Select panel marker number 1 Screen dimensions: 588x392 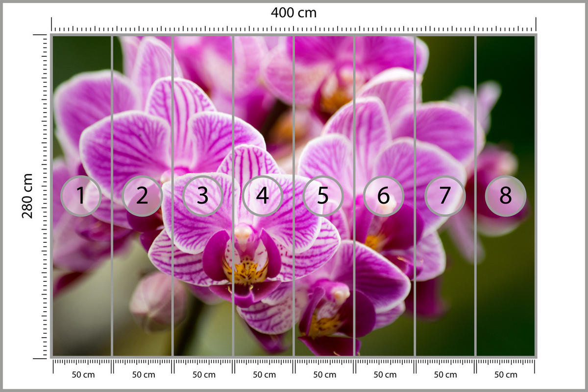pyautogui.click(x=81, y=196)
